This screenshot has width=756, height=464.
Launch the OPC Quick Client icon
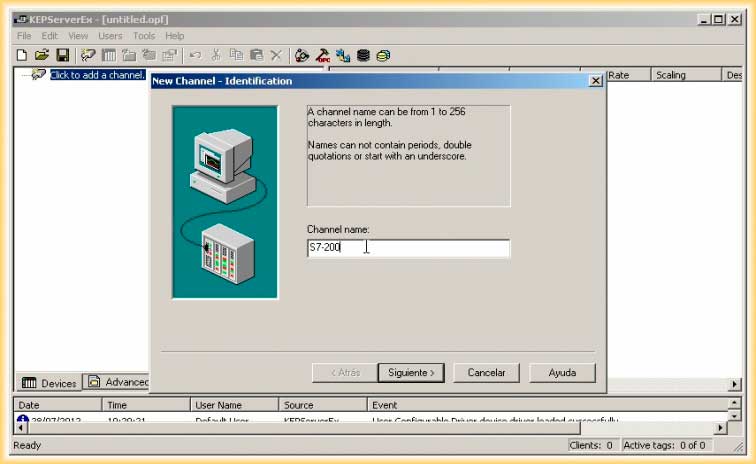[323, 55]
